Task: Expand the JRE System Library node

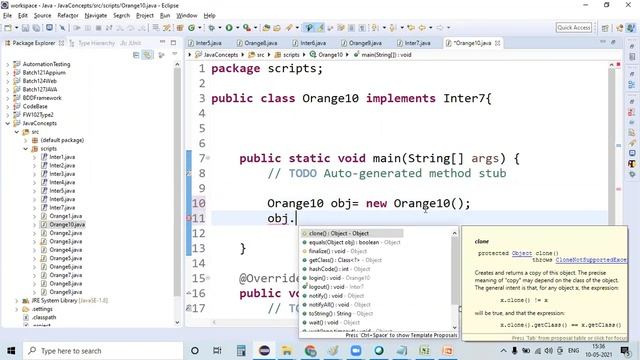Action: pyautogui.click(x=17, y=300)
